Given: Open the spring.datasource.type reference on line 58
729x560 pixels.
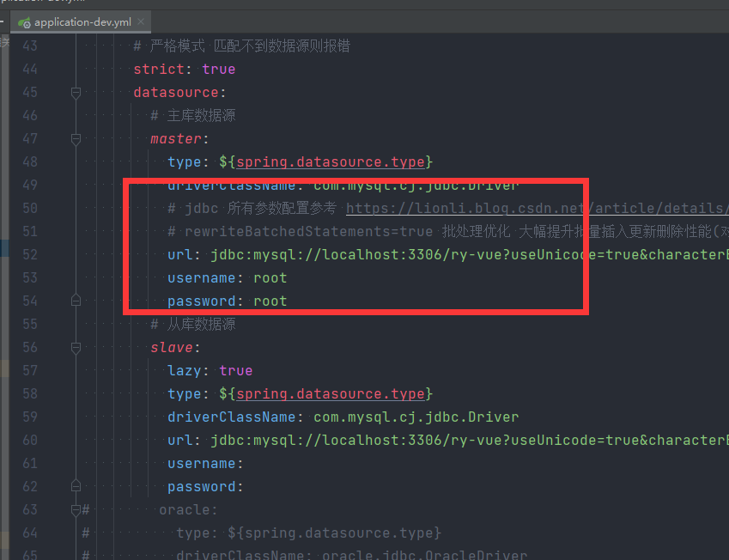Looking at the screenshot, I should [x=330, y=394].
